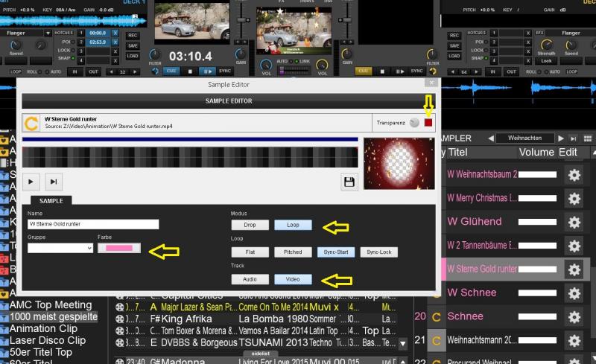Select the SAMPLE tab
This screenshot has height=364, width=596.
tap(51, 201)
